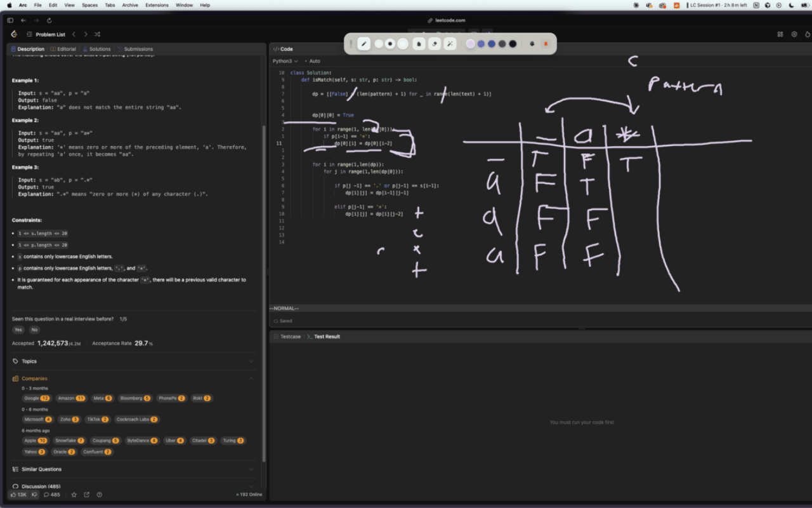Switch to the Editorial tab
This screenshot has width=812, height=508.
[63, 49]
